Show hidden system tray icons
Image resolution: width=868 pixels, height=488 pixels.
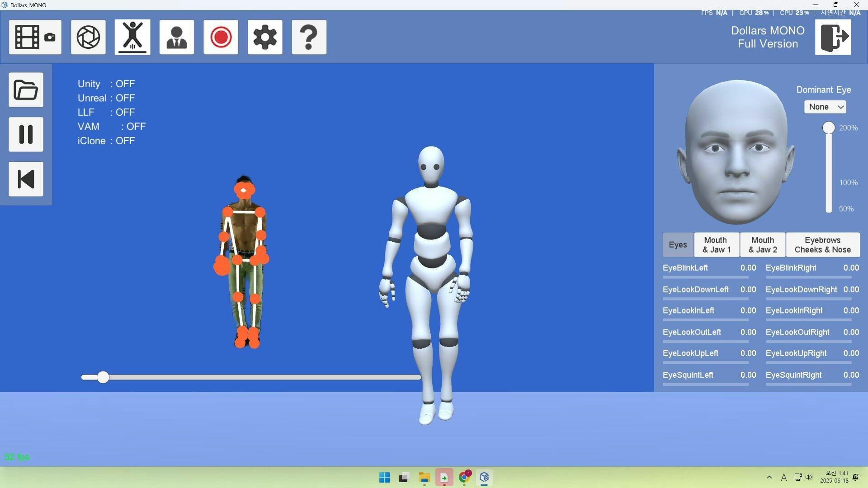coord(769,477)
